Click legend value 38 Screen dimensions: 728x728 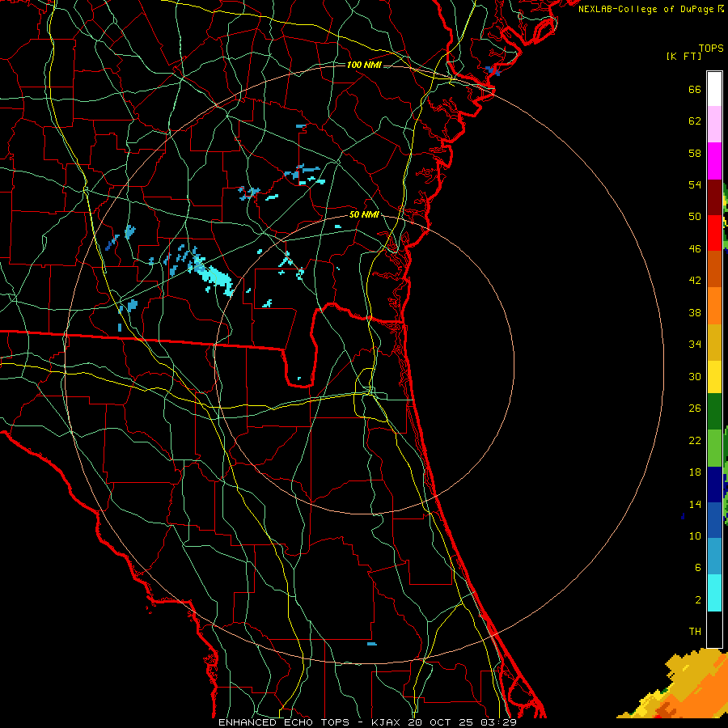695,312
